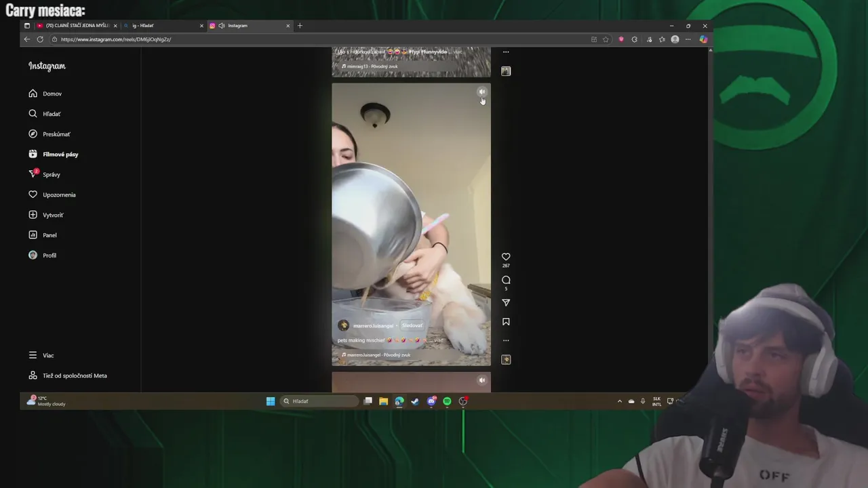Show hidden system tray icons
This screenshot has height=488, width=868.
[619, 401]
